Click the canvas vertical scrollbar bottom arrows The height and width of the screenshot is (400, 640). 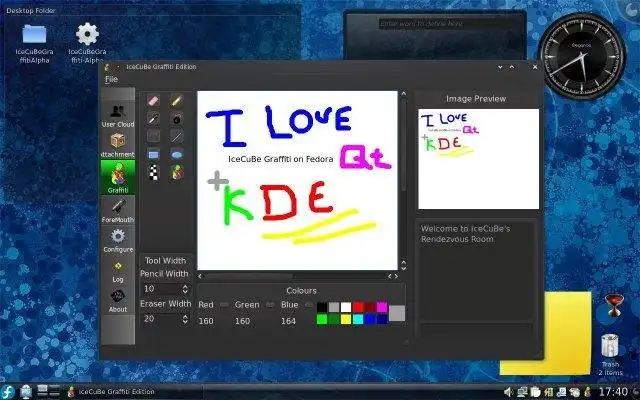(403, 266)
